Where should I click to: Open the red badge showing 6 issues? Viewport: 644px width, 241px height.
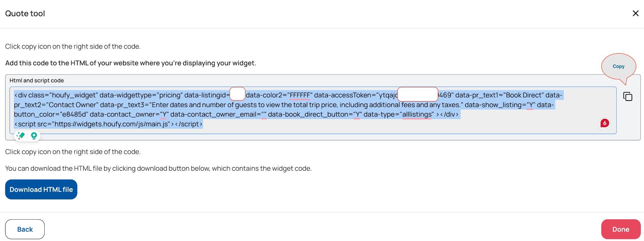click(604, 123)
